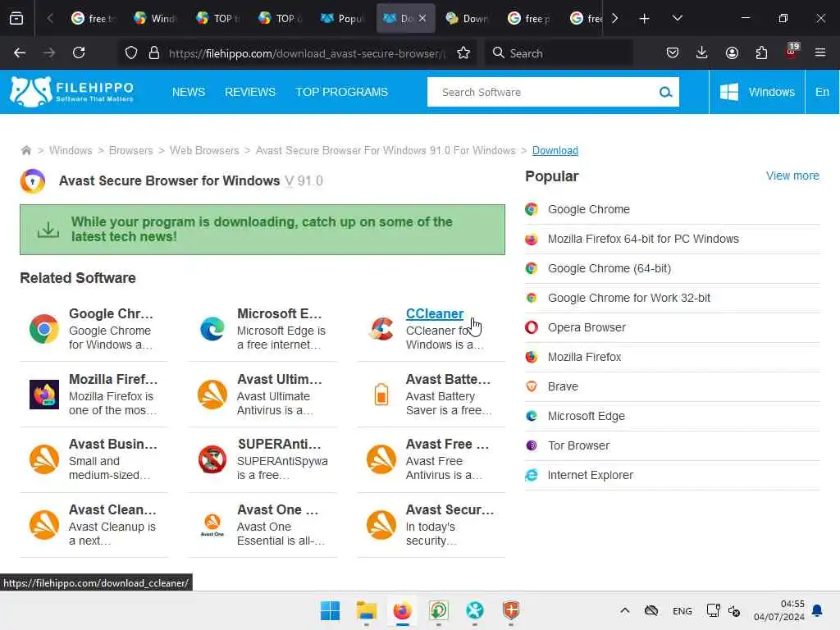Click the FileHippo logo

[72, 92]
